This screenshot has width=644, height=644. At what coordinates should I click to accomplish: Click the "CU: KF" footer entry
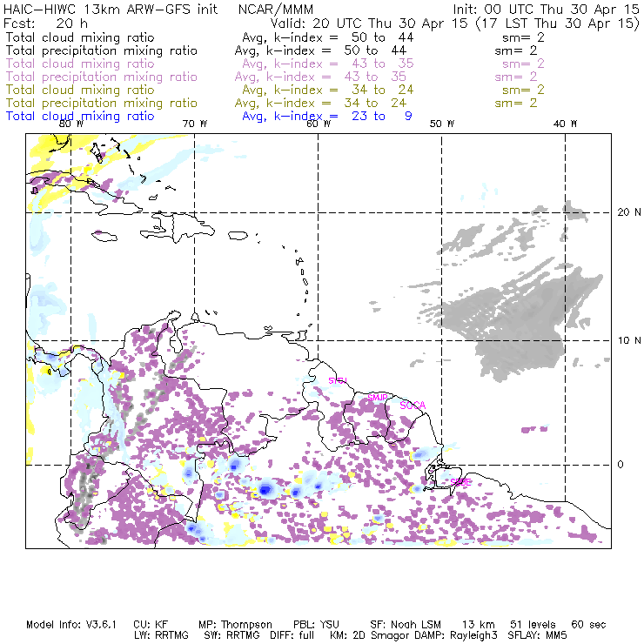pyautogui.click(x=151, y=625)
